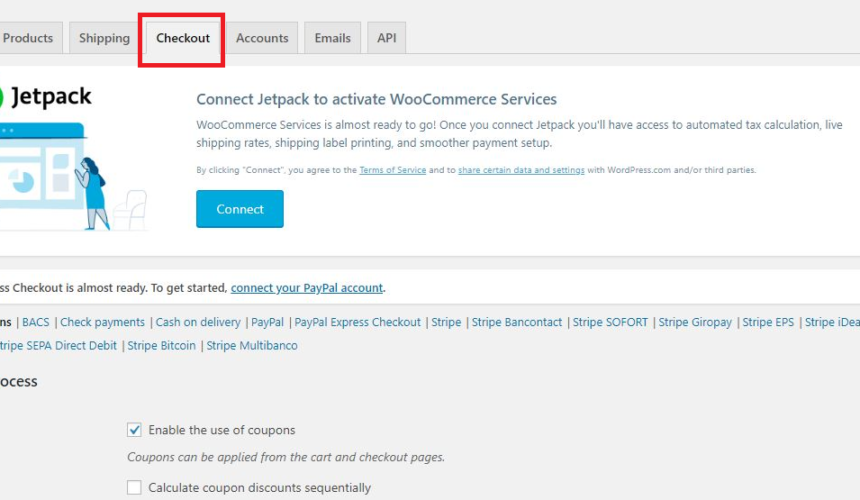Follow the connect your PayPal account link

point(307,288)
